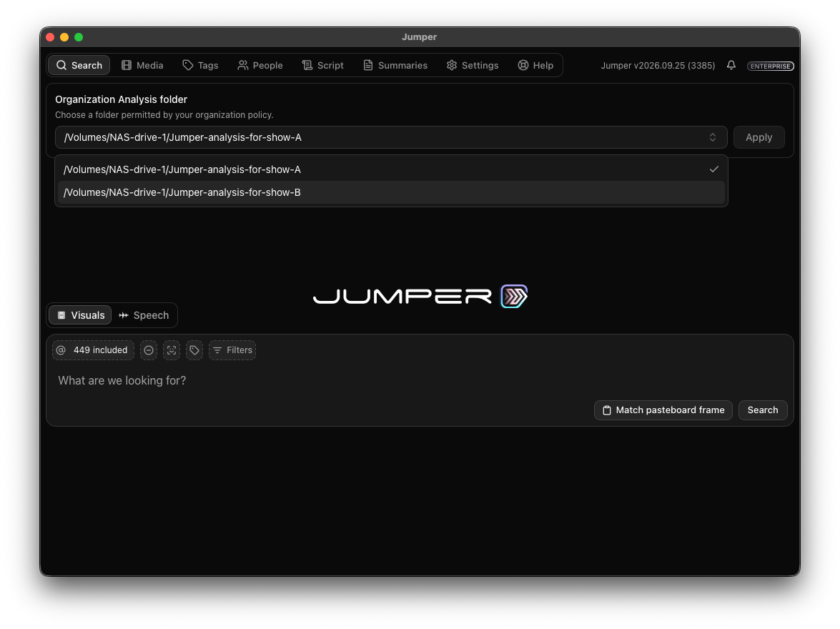Switch to the Media tab

point(142,65)
